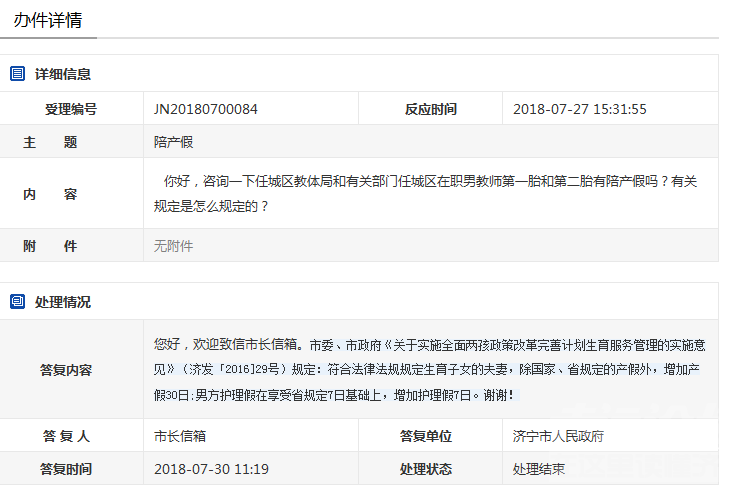Click the reply unit 济宁市人民政府

558,436
